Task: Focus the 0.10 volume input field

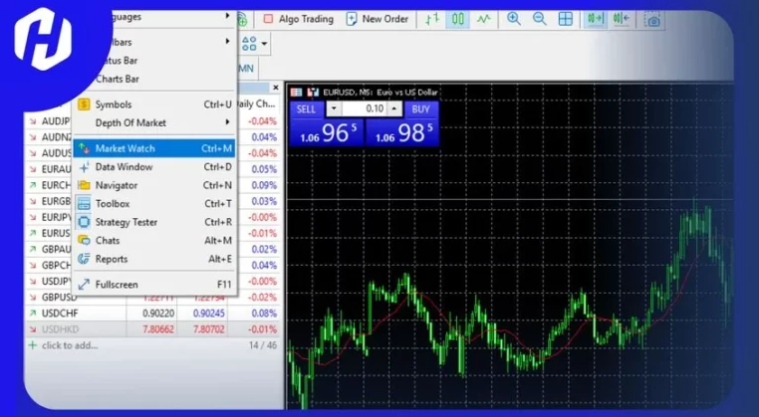Action: 364,109
